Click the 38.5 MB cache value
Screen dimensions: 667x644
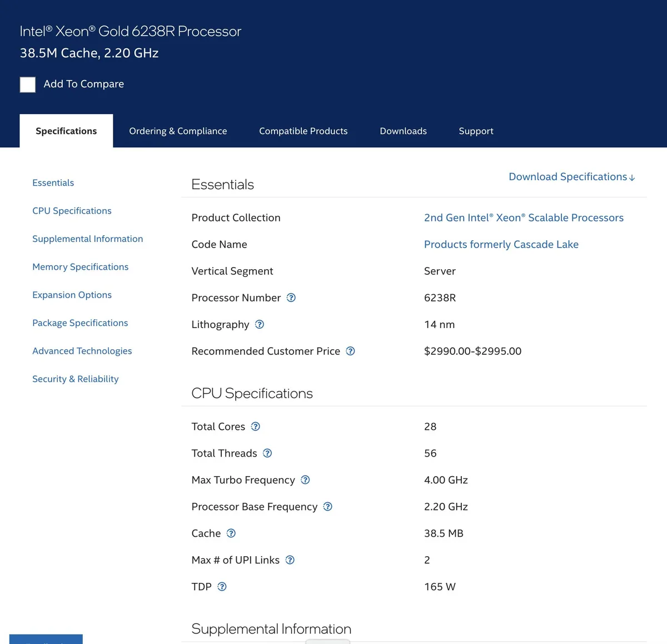[444, 533]
